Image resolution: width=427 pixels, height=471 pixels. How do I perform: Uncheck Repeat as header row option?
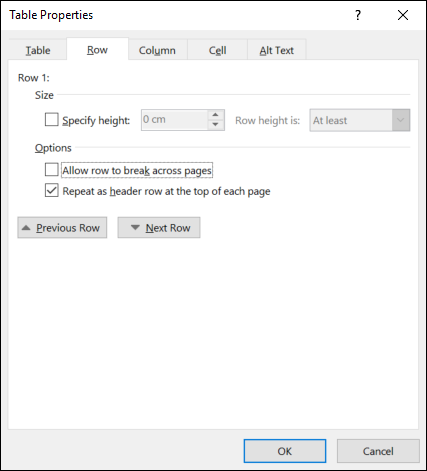coord(52,190)
